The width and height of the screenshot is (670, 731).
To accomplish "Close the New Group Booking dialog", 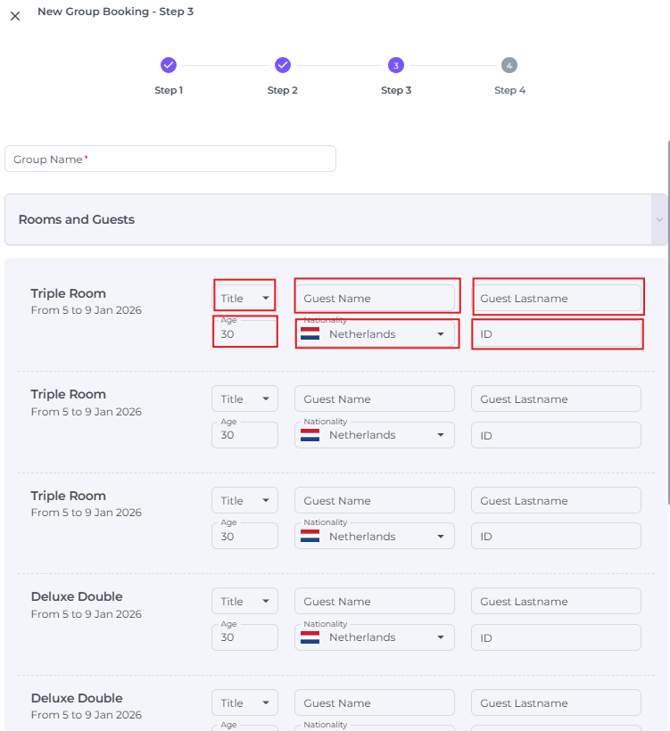I will 15,16.
